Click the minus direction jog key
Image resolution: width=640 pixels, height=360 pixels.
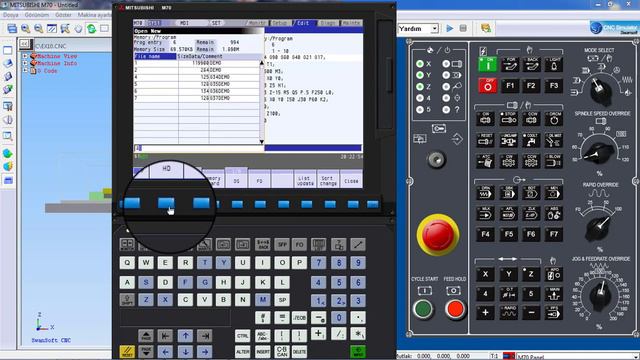click(531, 313)
